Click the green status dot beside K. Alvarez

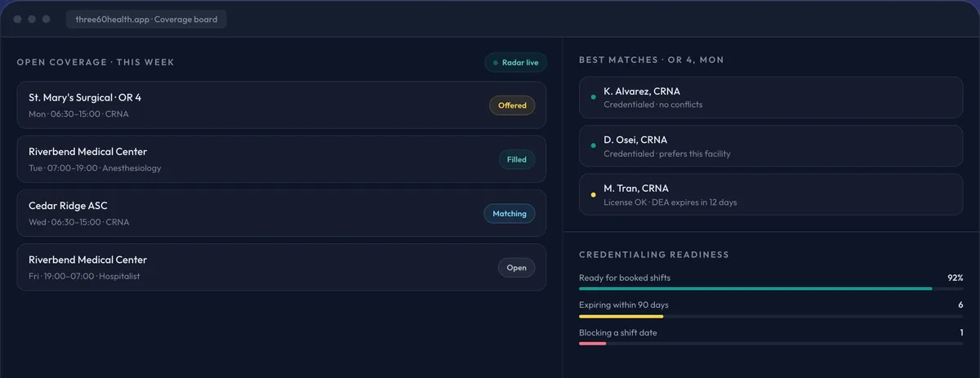(593, 97)
